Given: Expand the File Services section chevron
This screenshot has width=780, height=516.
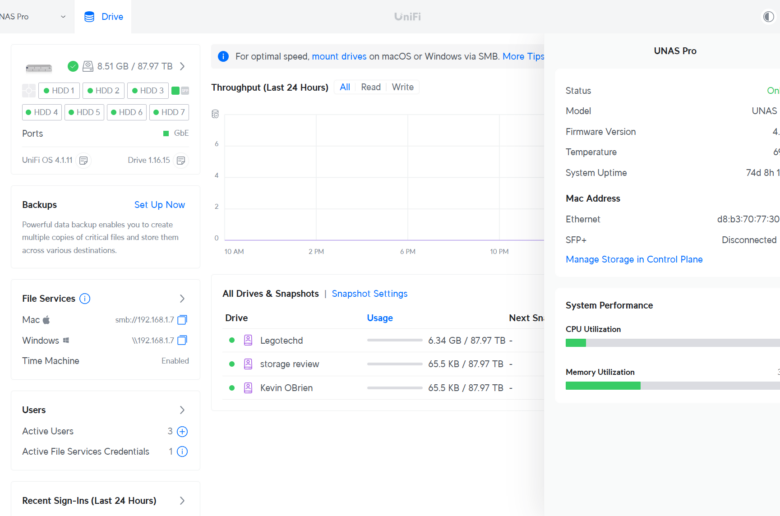Looking at the screenshot, I should tap(182, 299).
